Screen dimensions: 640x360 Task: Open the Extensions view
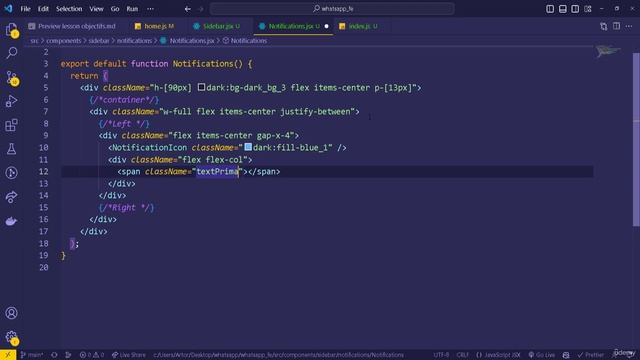pos(11,125)
